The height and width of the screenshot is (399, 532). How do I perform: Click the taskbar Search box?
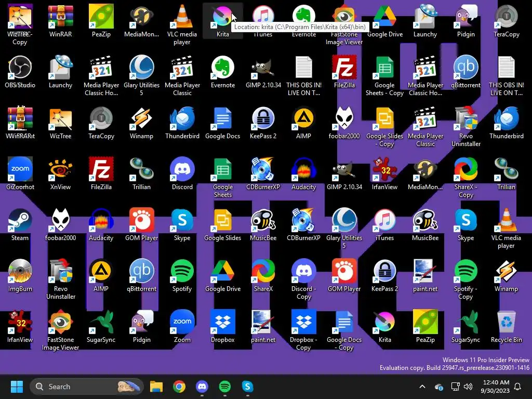click(87, 387)
